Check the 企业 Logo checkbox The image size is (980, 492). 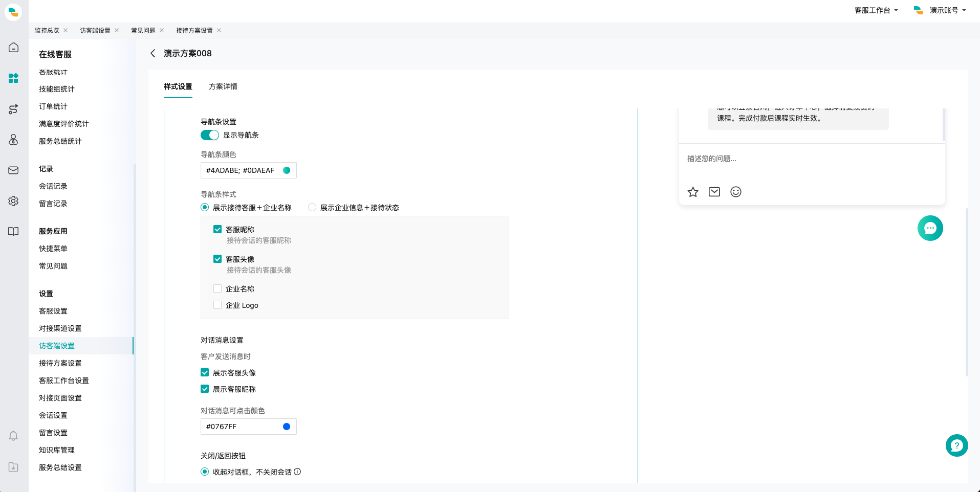(x=217, y=305)
